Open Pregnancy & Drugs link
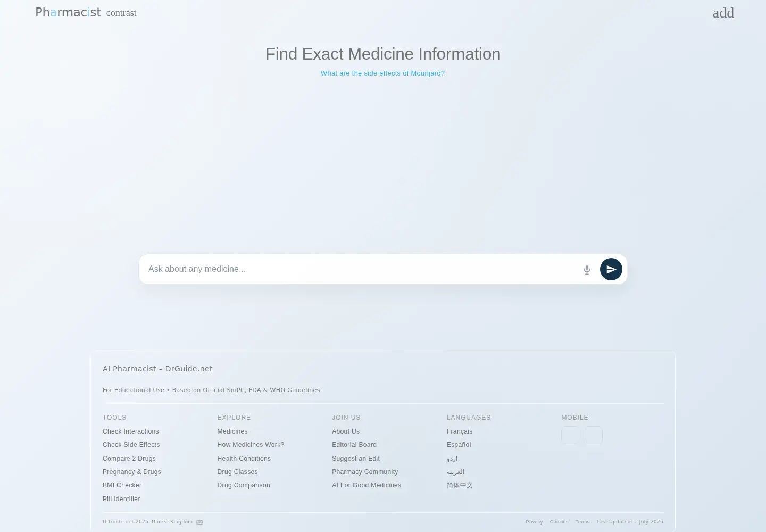This screenshot has height=532, width=766. (x=132, y=472)
